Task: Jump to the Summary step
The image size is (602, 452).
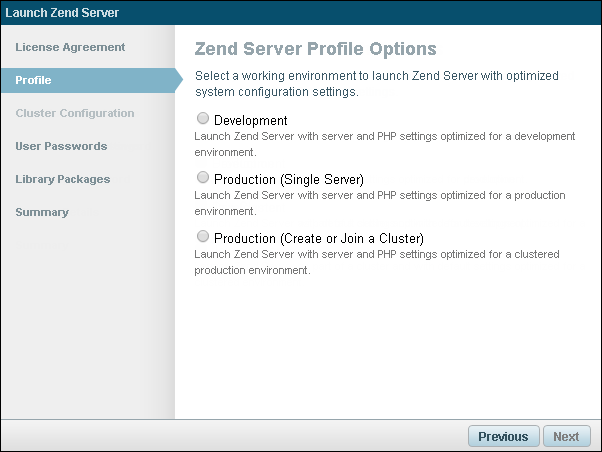Action: click(x=42, y=212)
